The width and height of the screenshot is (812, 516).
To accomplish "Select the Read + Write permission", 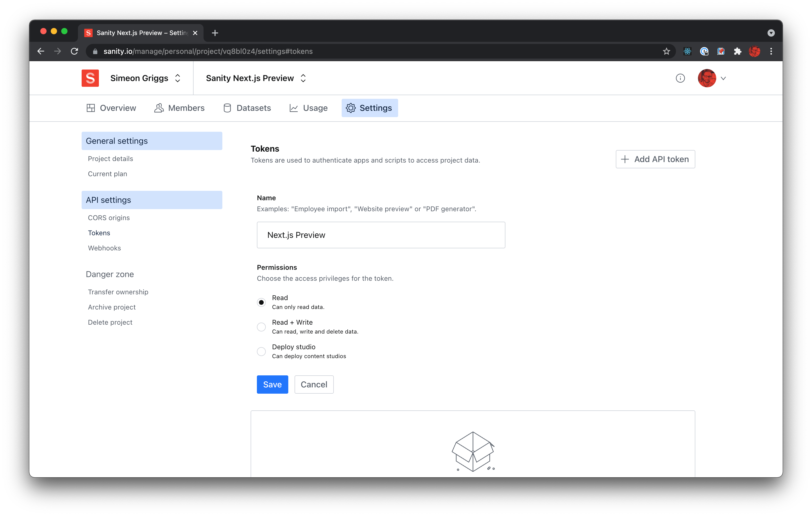I will (x=261, y=327).
